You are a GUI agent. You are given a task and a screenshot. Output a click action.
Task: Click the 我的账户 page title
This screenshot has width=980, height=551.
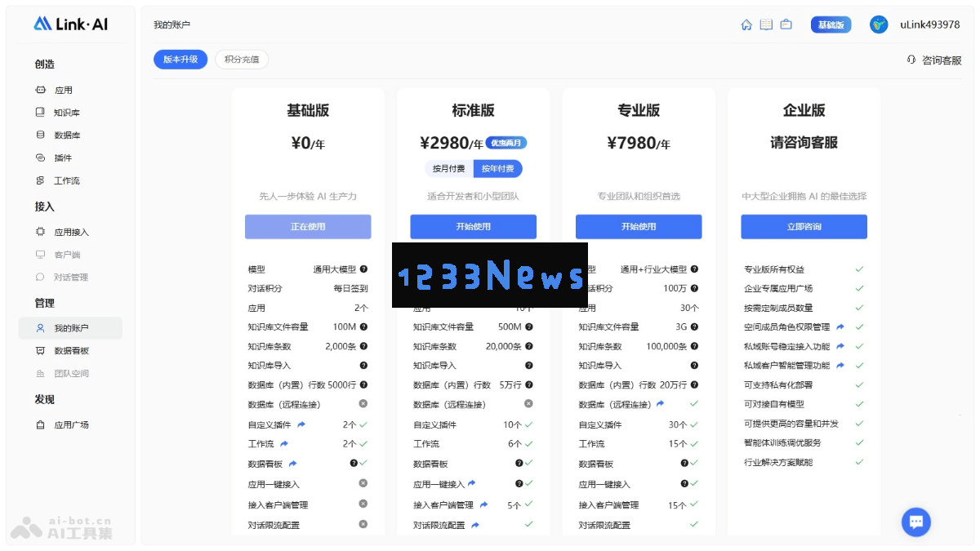[171, 24]
